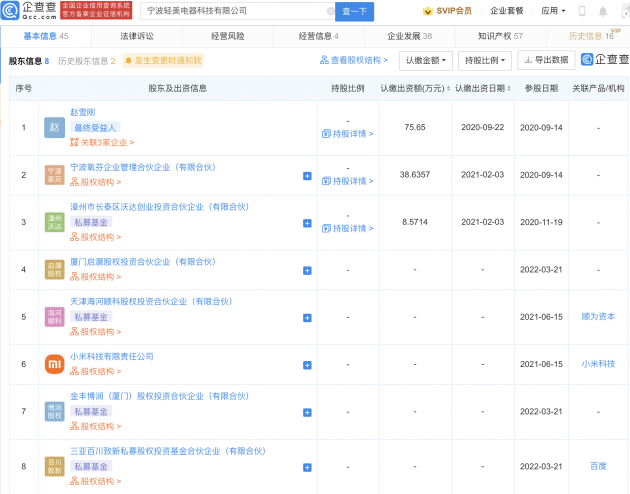Viewport: 630px width, 494px height.
Task: Open 股权结构 under 宁波氧芬企业管理合伙企业
Action: pos(96,182)
